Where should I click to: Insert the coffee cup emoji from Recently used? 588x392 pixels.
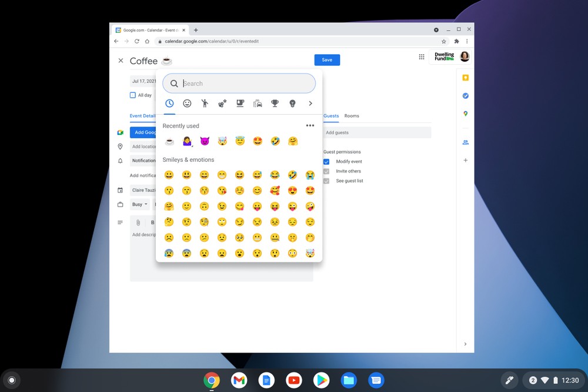pyautogui.click(x=169, y=141)
